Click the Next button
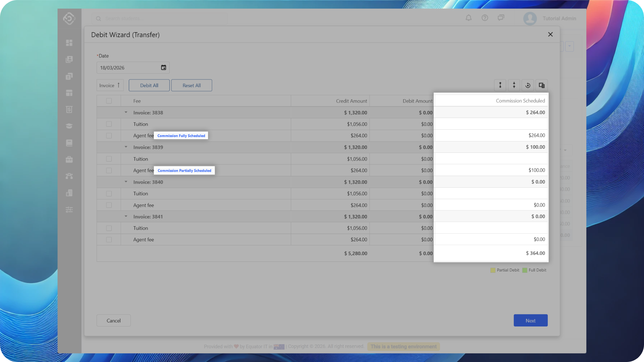The width and height of the screenshot is (644, 362). (x=530, y=320)
